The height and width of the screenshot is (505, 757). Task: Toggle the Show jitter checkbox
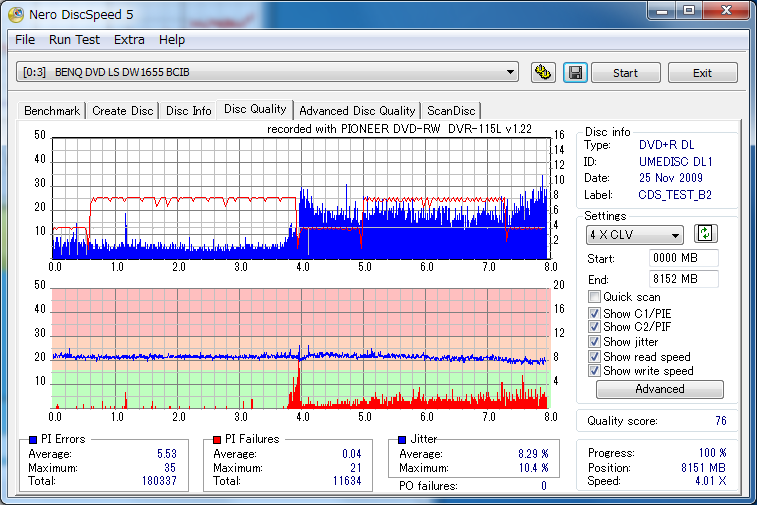click(595, 342)
